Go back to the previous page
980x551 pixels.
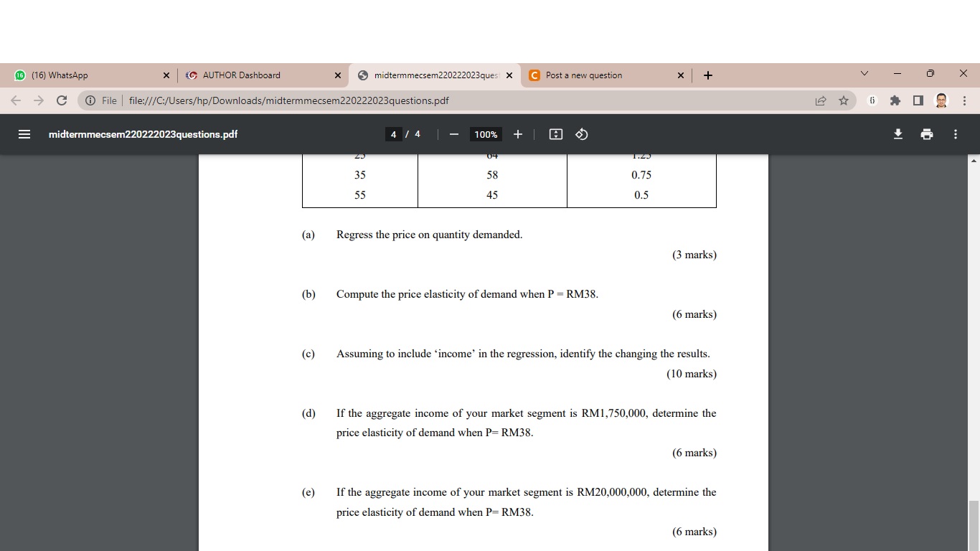[16, 100]
